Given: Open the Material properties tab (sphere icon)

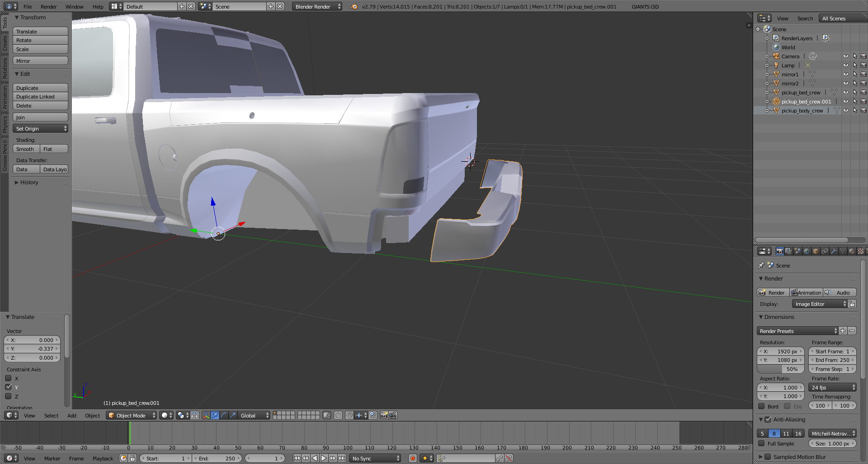Looking at the screenshot, I should (852, 251).
